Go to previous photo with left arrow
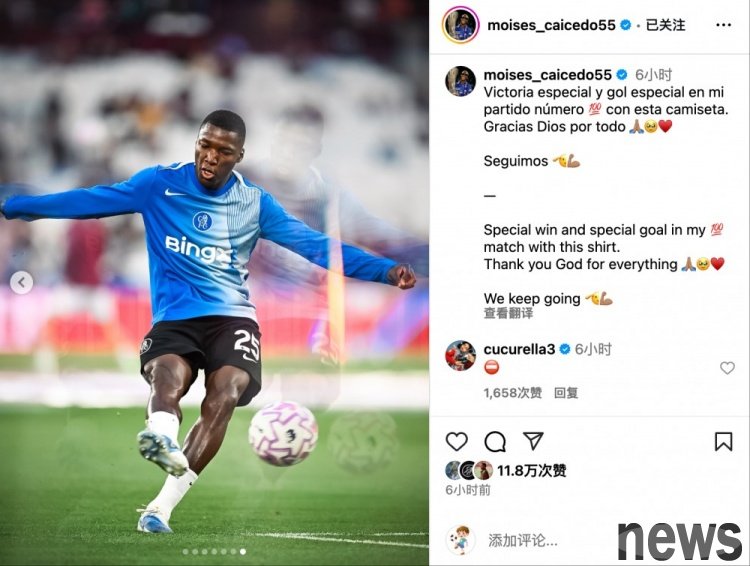 [x=22, y=282]
